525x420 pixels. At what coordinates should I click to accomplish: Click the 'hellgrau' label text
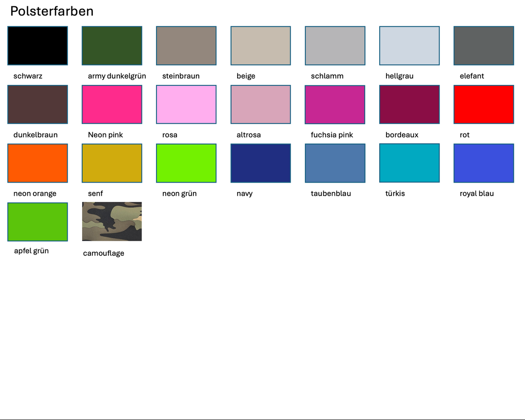400,76
